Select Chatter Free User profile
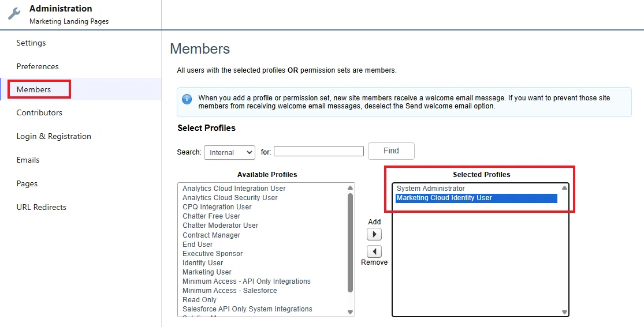The height and width of the screenshot is (327, 644). [211, 216]
